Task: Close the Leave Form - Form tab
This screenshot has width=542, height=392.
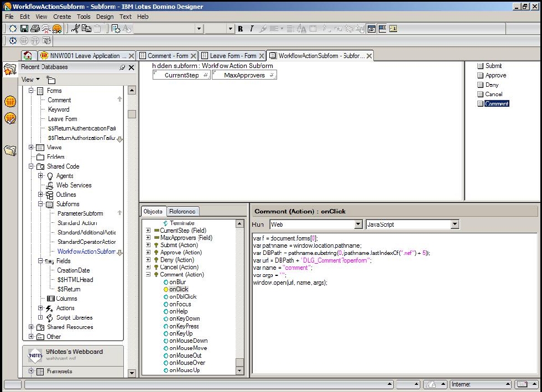Action: [x=262, y=56]
